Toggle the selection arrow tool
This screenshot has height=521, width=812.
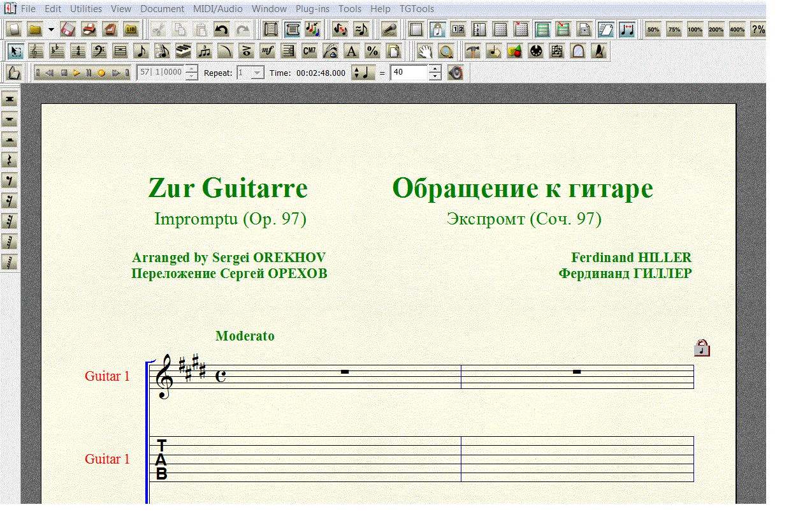[x=17, y=51]
